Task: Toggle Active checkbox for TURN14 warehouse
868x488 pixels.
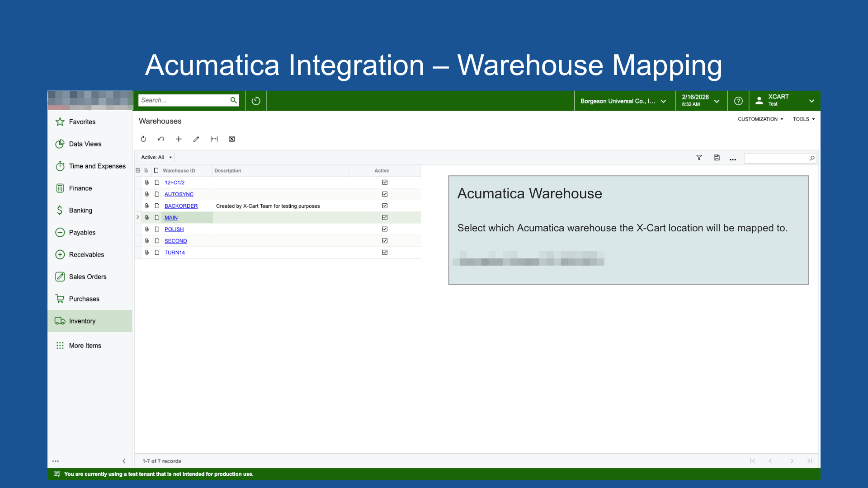Action: click(x=385, y=253)
